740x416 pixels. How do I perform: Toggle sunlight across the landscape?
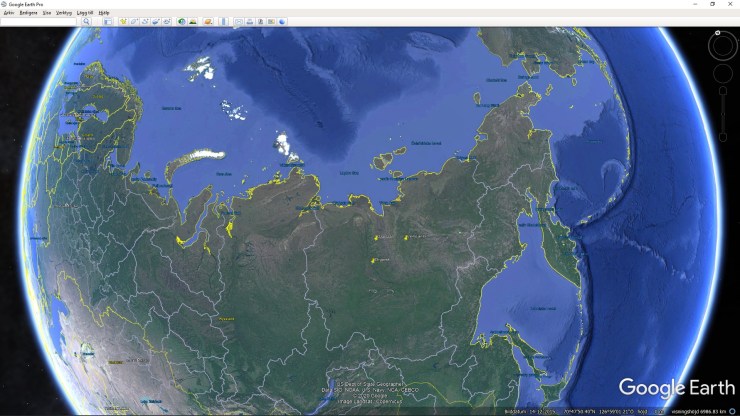(x=194, y=21)
